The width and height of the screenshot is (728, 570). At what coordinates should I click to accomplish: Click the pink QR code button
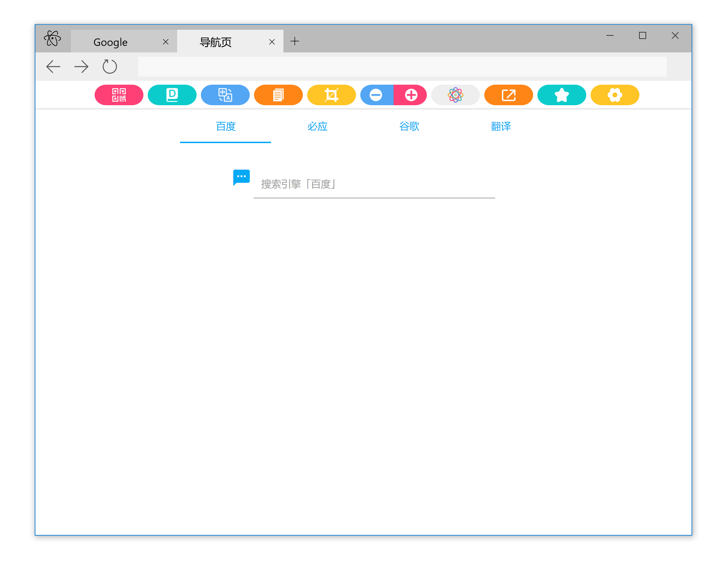coord(119,95)
